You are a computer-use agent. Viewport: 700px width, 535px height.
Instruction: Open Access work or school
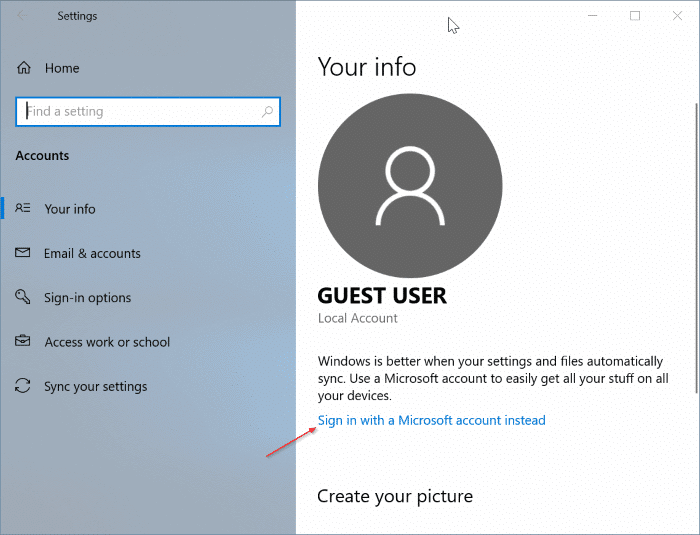[x=107, y=342]
